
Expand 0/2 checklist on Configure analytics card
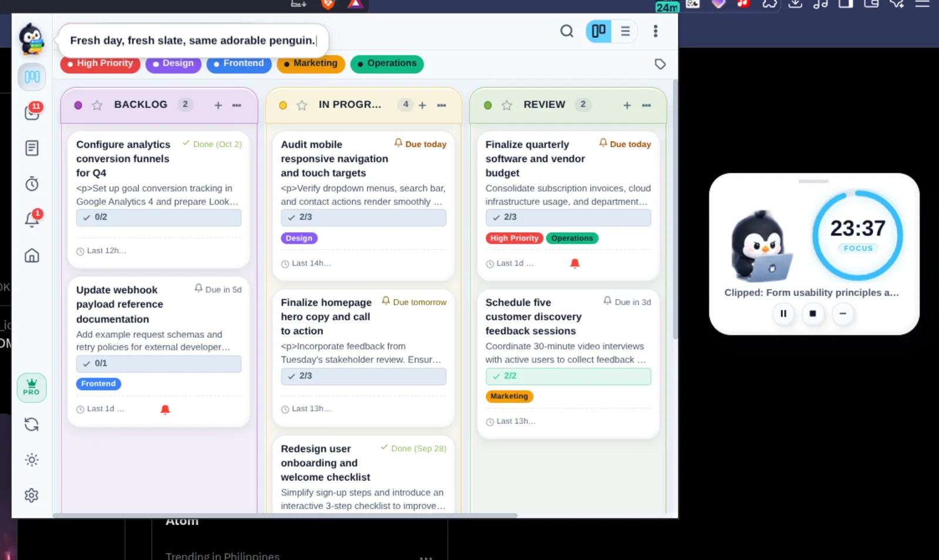coord(158,218)
